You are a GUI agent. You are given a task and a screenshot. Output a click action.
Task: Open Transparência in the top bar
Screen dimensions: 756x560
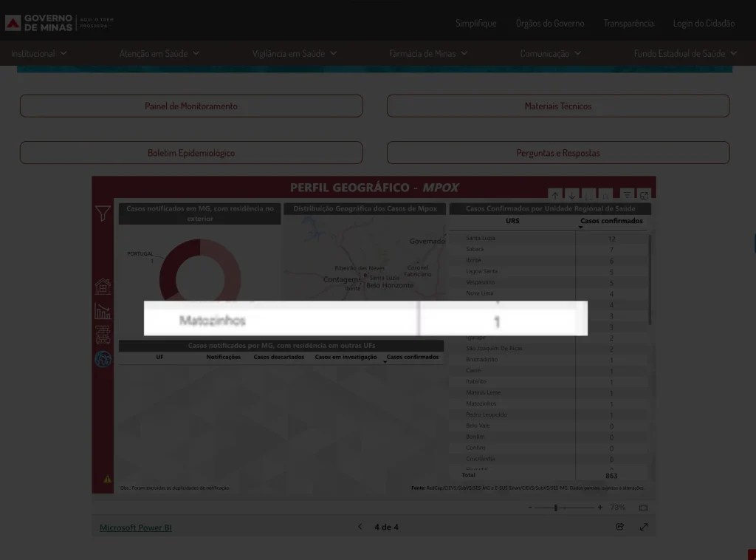(628, 24)
